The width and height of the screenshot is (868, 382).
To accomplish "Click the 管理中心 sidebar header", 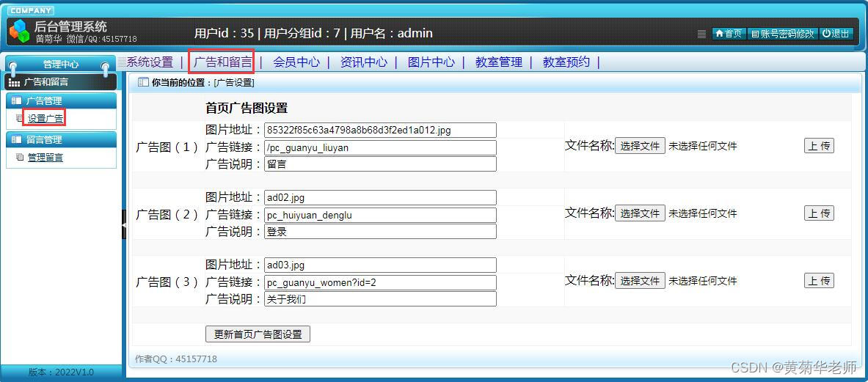I will (61, 64).
